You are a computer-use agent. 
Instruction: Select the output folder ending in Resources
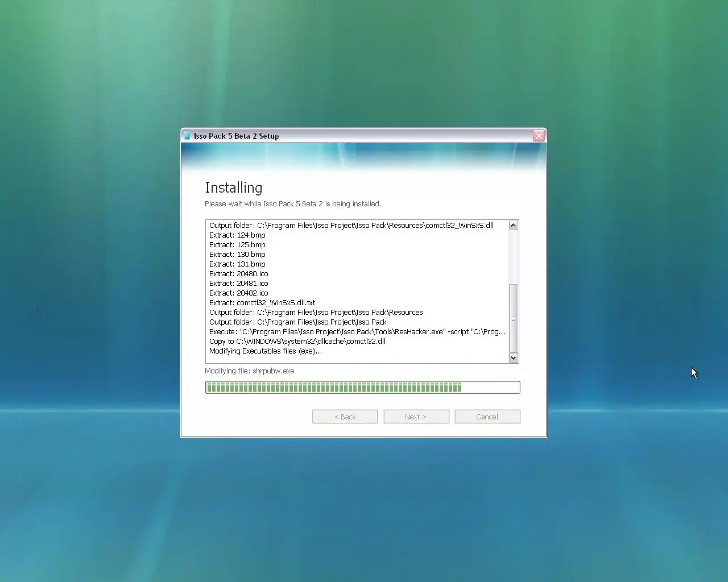[316, 312]
